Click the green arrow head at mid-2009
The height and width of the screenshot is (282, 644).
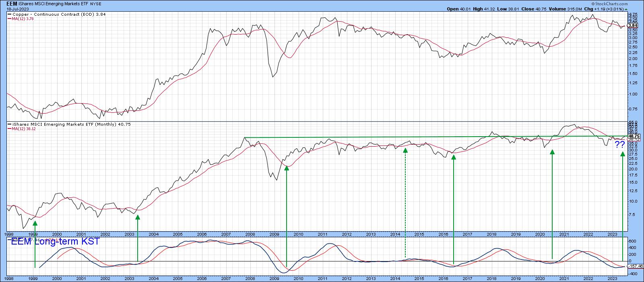[x=287, y=168]
